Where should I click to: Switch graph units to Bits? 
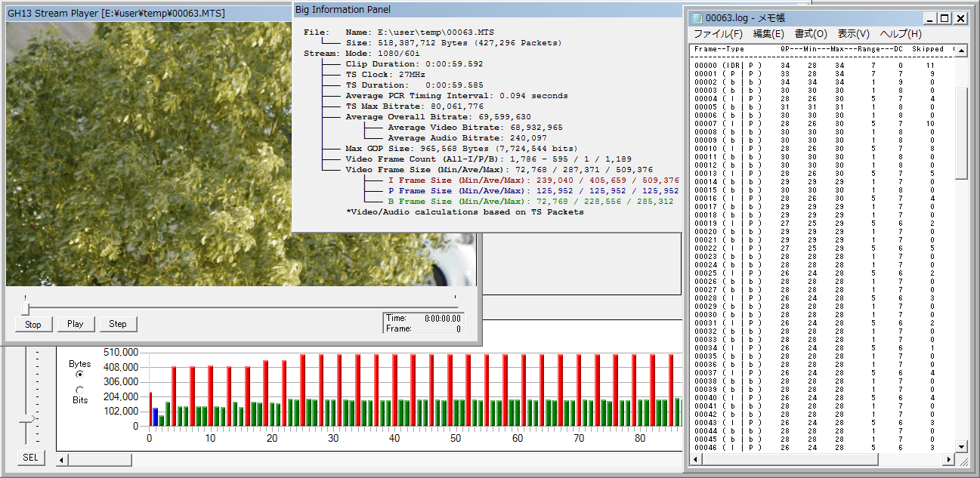click(x=80, y=390)
